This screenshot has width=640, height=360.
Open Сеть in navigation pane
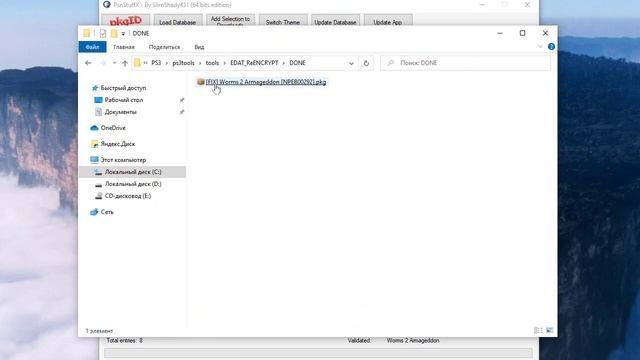107,212
